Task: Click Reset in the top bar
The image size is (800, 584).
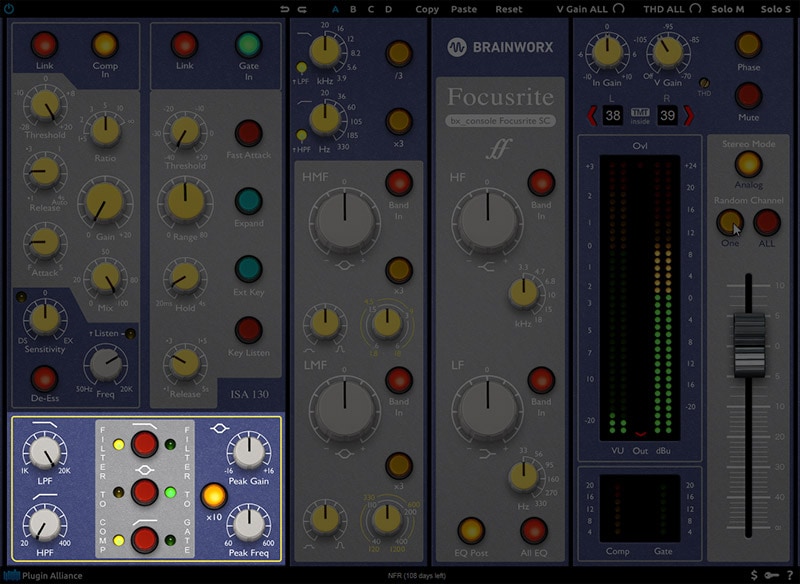Action: pos(508,9)
